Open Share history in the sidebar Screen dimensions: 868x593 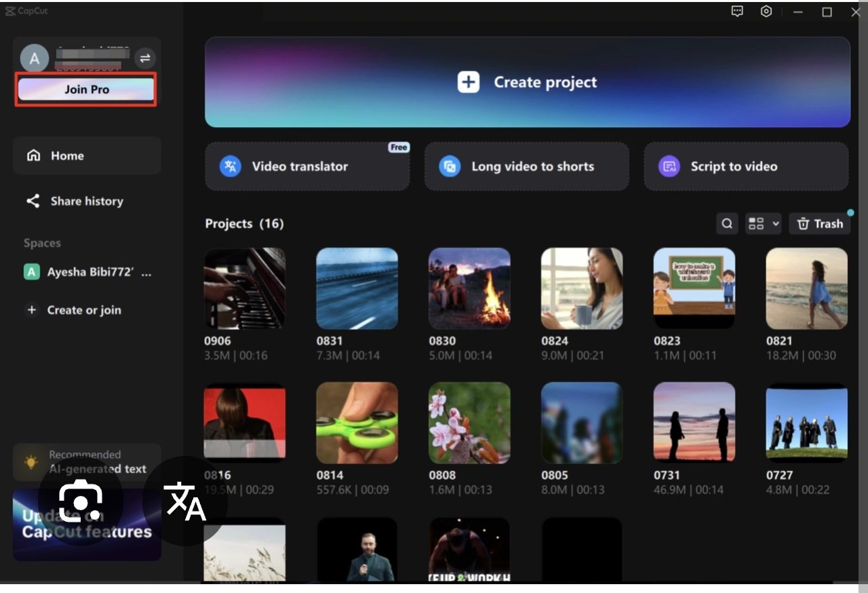pyautogui.click(x=87, y=201)
